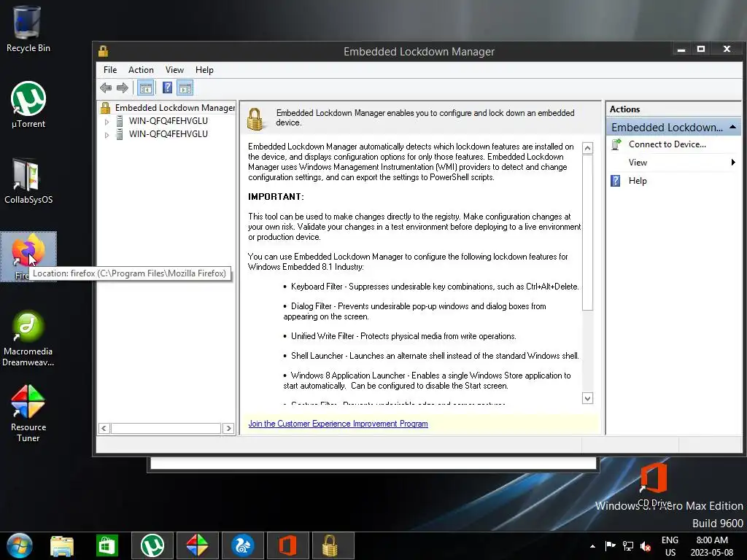Viewport: 747px width, 560px height.
Task: Click the tree pane scroll left arrow
Action: 104,428
